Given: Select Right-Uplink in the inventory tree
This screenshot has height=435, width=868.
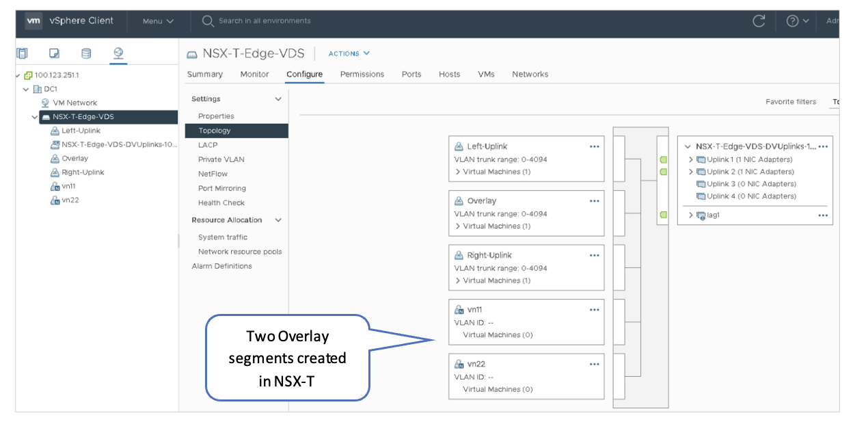Looking at the screenshot, I should click(83, 172).
